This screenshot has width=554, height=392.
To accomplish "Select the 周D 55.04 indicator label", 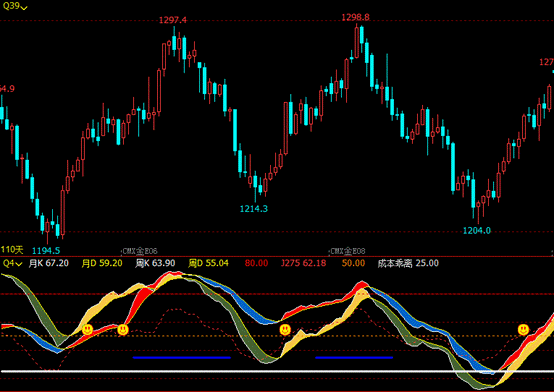I will point(208,263).
